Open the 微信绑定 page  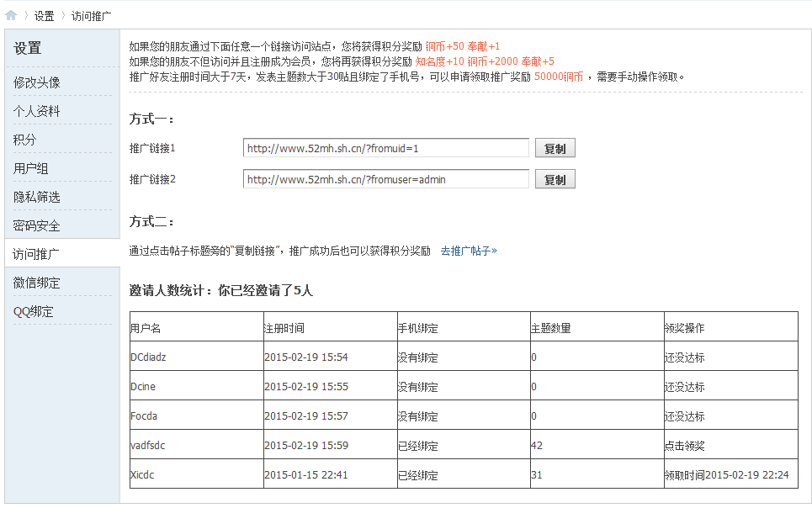click(x=30, y=282)
